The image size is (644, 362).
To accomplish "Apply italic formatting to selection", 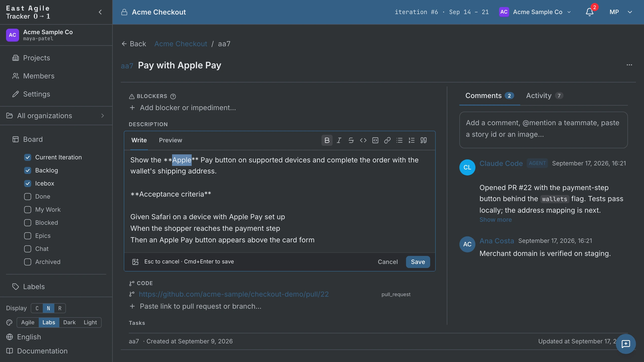I will 339,140.
